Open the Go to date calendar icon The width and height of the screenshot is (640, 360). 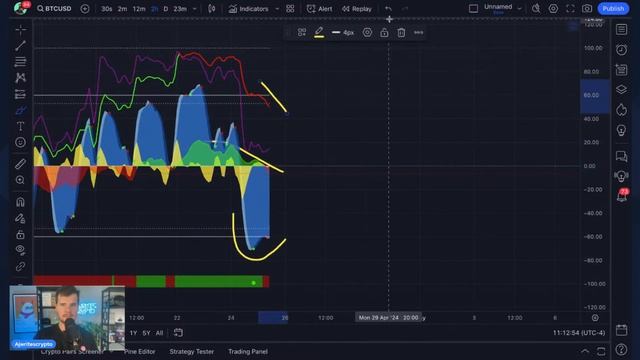178,333
